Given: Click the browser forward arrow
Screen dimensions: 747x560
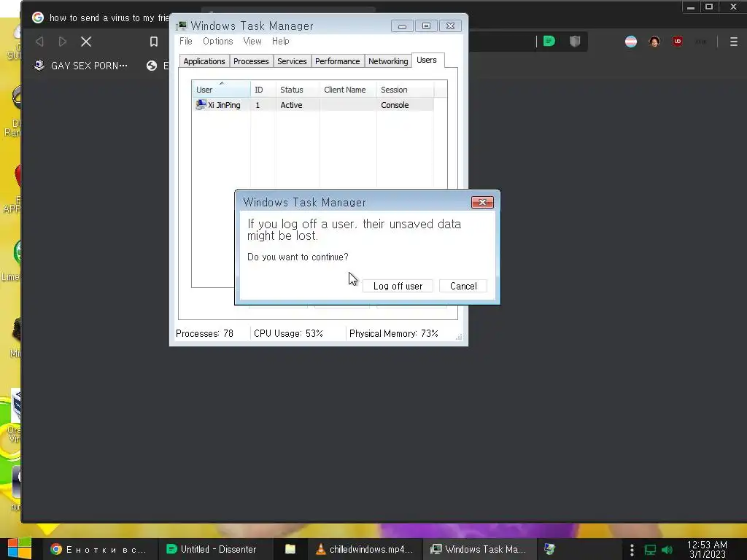Looking at the screenshot, I should 63,42.
